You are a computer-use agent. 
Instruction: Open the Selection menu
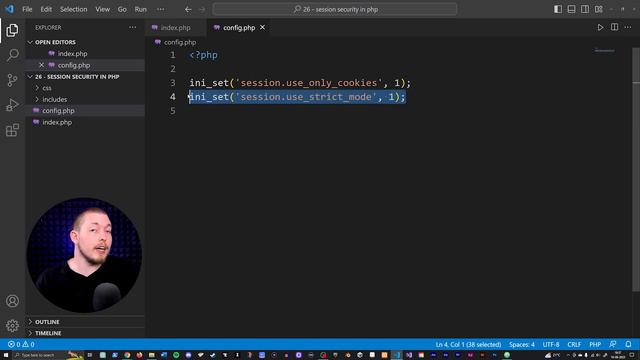click(x=73, y=9)
